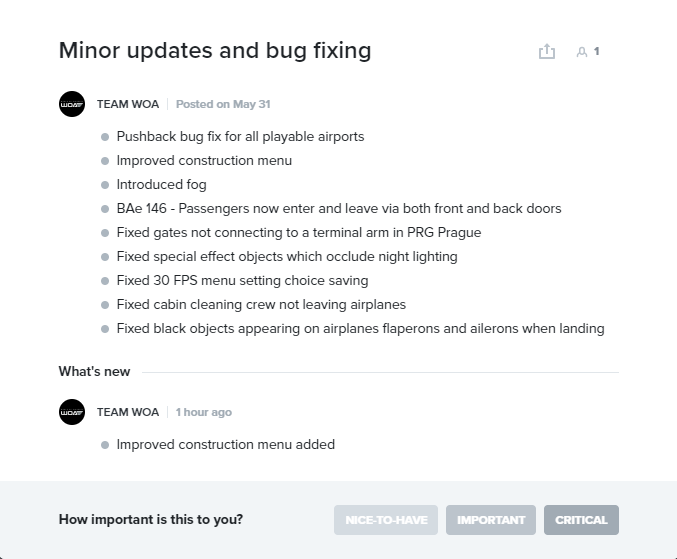
Task: Click the TEAM WOA name on the May 31 post
Action: click(128, 104)
